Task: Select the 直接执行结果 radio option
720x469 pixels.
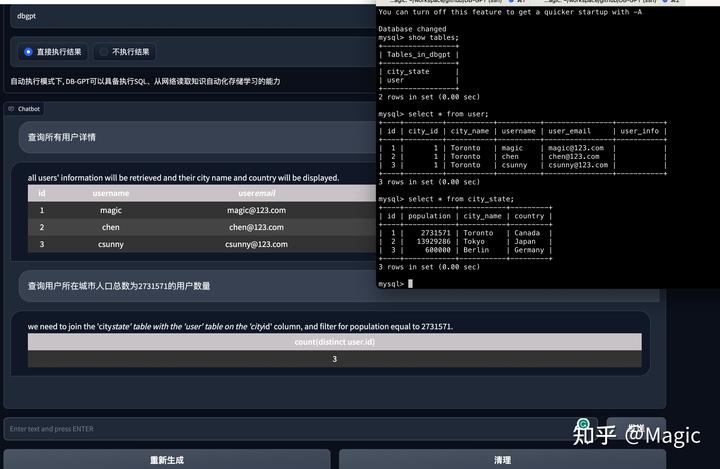Action: [x=53, y=52]
